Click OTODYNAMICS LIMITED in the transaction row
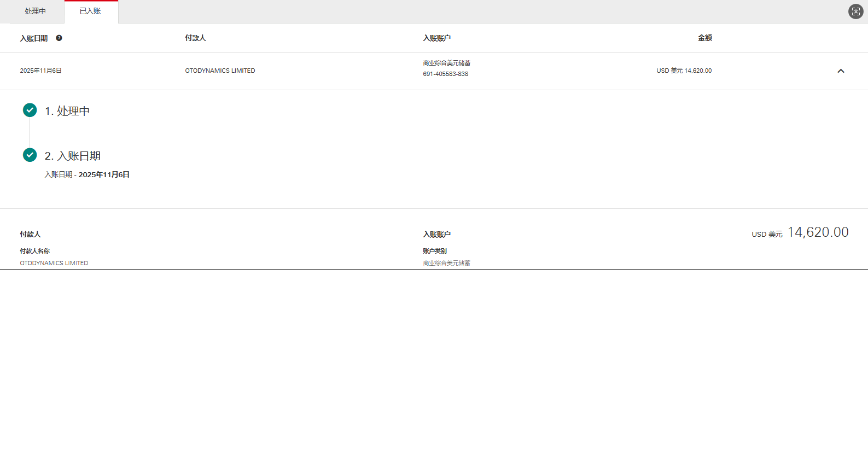 point(220,71)
